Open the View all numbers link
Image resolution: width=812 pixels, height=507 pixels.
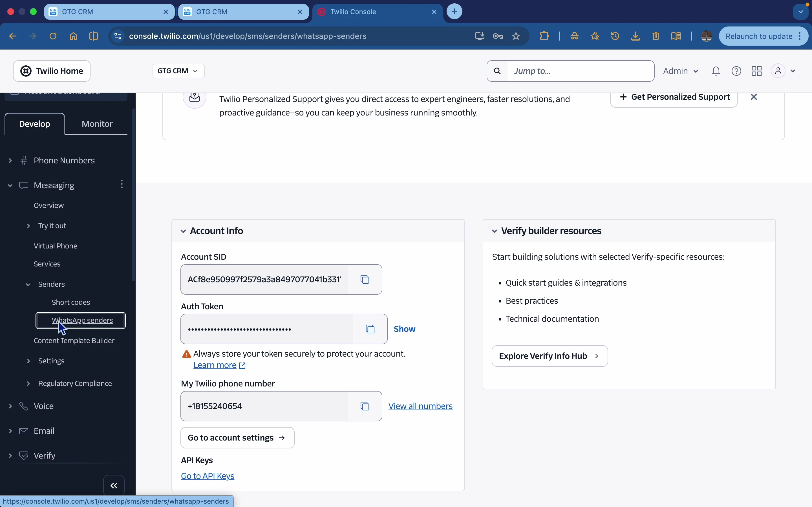420,406
